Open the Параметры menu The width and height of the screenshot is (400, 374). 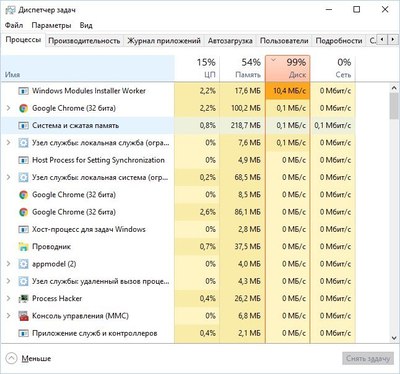point(51,25)
